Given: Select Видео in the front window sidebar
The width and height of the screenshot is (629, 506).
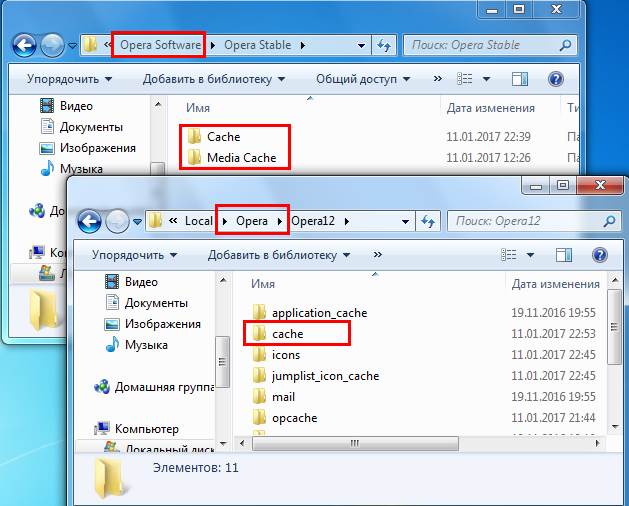Looking at the screenshot, I should [x=141, y=283].
